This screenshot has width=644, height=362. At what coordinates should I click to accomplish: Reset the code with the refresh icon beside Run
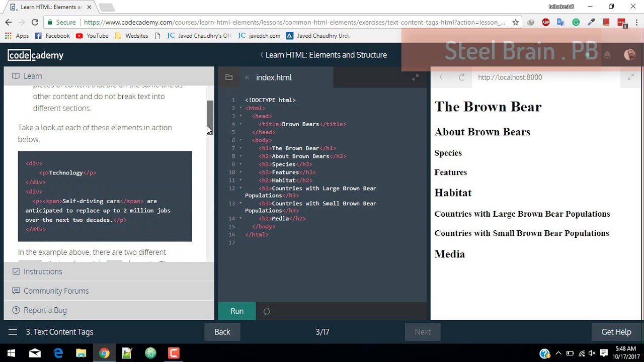tap(267, 311)
